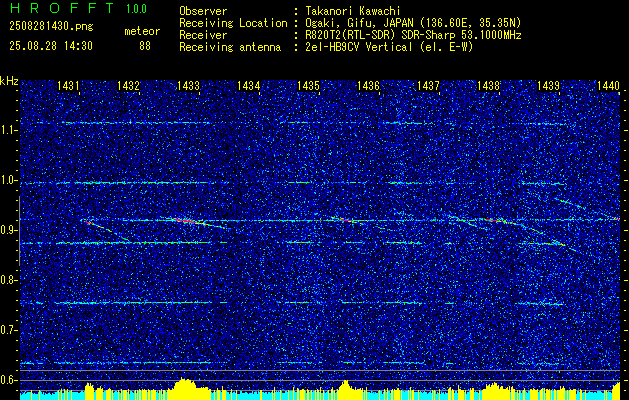629x400 pixels.
Task: Click the observer name Takanori Kawachi
Action: tap(353, 12)
